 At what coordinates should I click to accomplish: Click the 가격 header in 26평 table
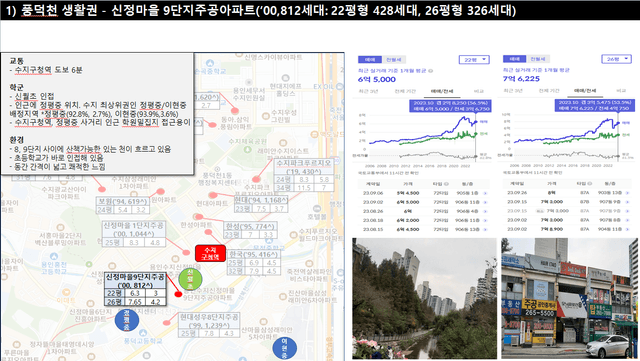[x=552, y=184]
